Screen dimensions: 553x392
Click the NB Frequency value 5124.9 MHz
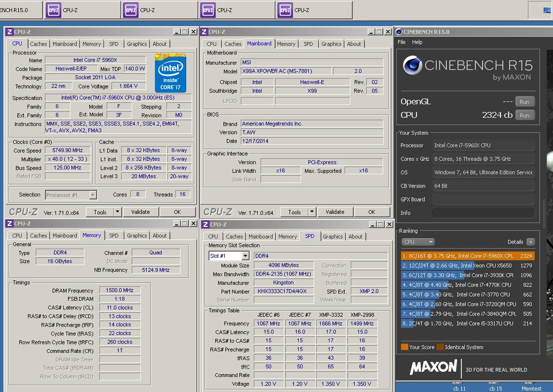(155, 270)
